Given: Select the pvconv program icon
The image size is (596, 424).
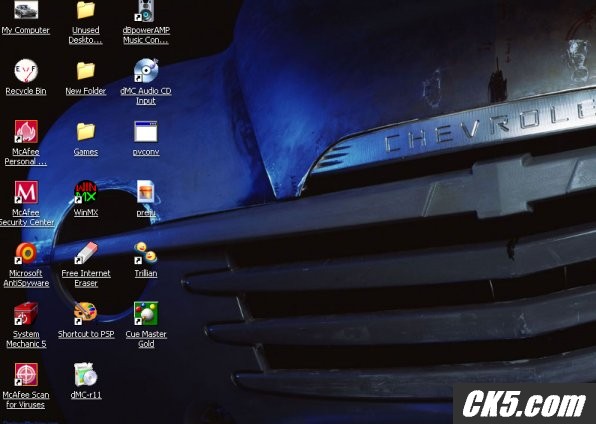Looking at the screenshot, I should coord(146,132).
